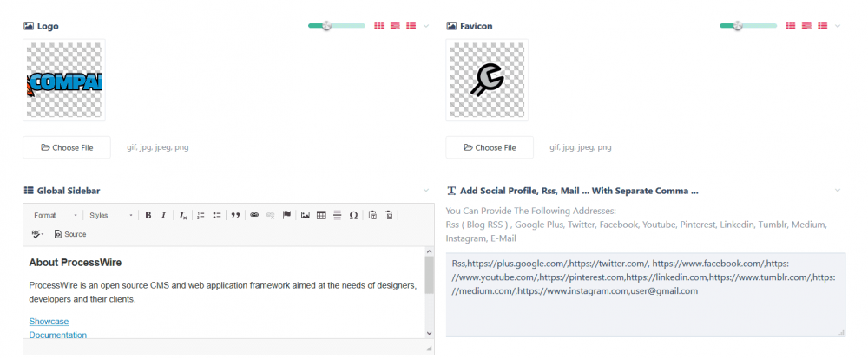Collapse the Global Sidebar field chevron
The image size is (868, 358).
point(425,190)
